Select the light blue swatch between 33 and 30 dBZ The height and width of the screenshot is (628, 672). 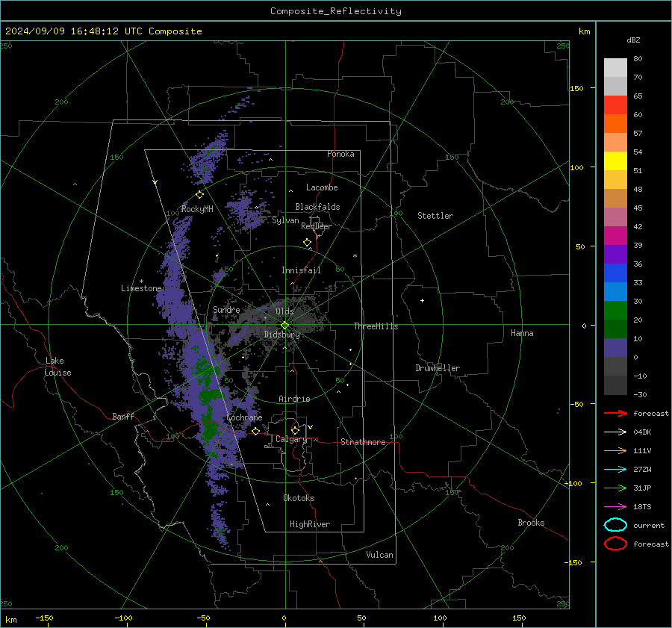click(x=615, y=292)
